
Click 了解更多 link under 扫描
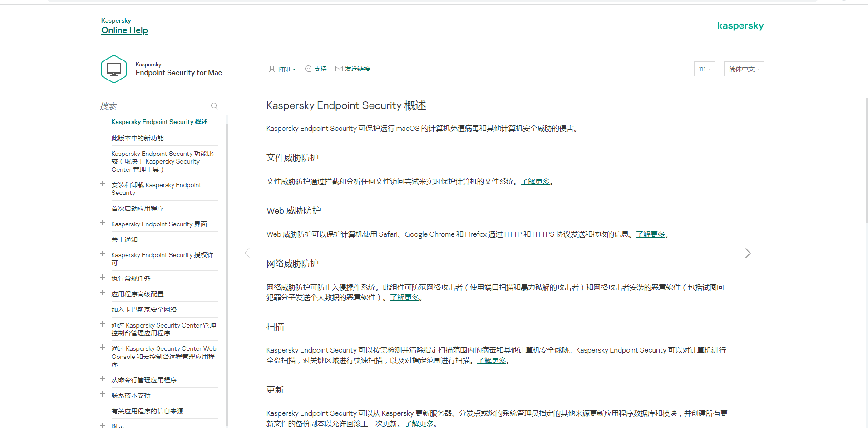[492, 361]
